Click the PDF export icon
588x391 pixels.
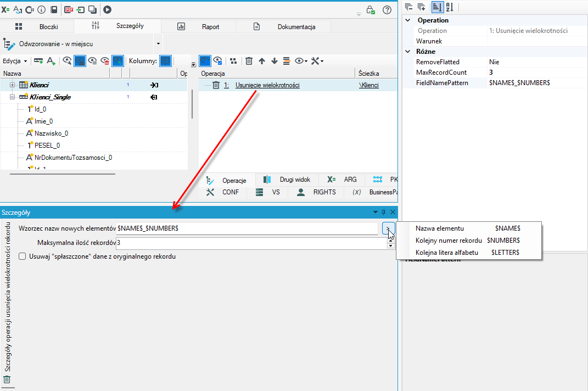68,10
